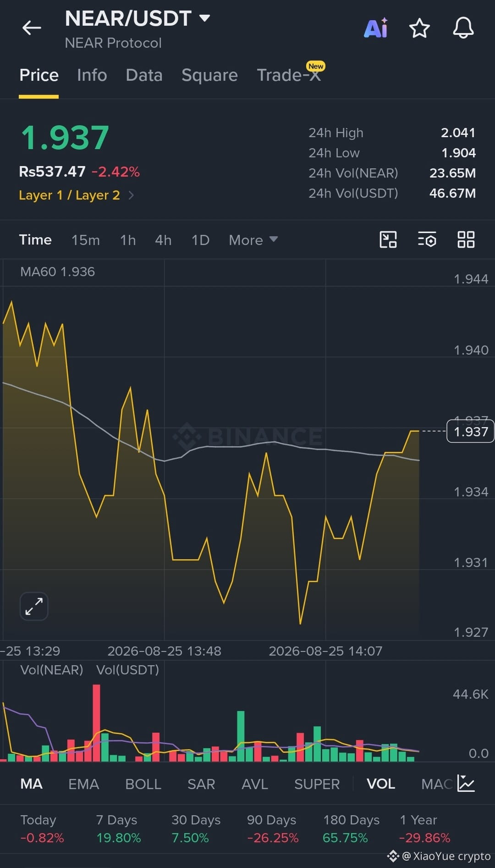495x868 pixels.
Task: Expand the NEAR/USDT pair selector
Action: click(137, 18)
